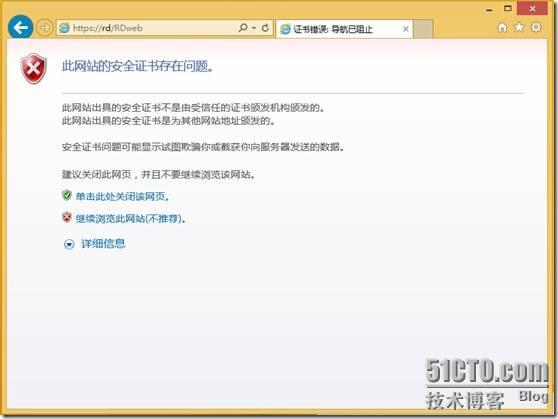Open the favorites star
Viewport: 558px width, 419px height.
tap(519, 27)
